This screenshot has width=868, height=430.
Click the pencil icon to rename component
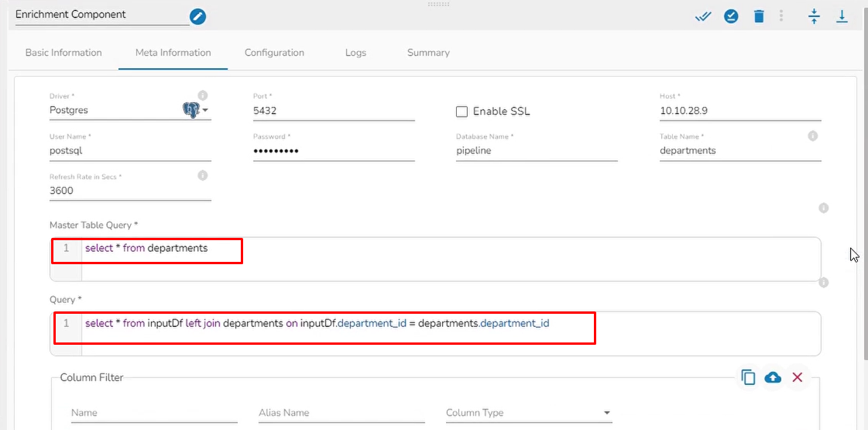(x=198, y=16)
